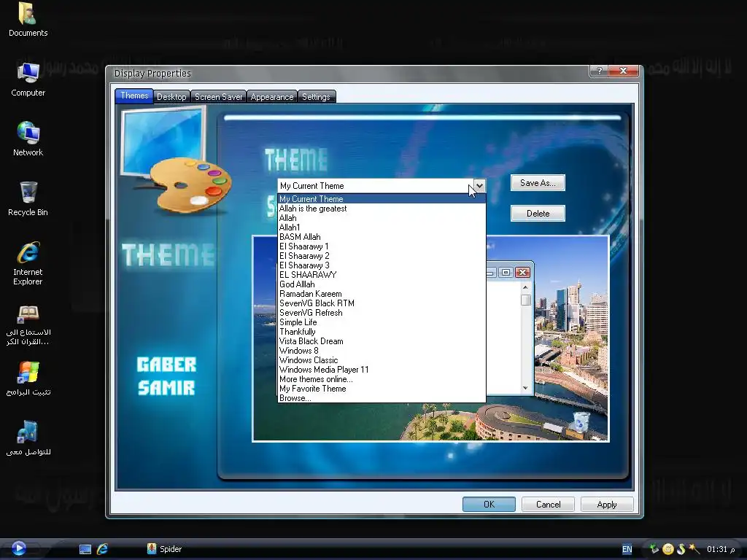Select the Allah is the greatest theme

click(382, 209)
